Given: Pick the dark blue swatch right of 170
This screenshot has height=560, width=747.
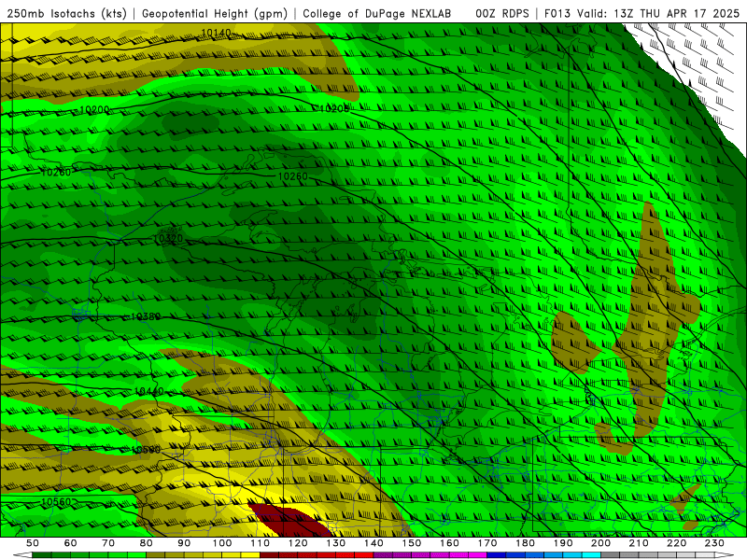Looking at the screenshot, I should pyautogui.click(x=497, y=555).
